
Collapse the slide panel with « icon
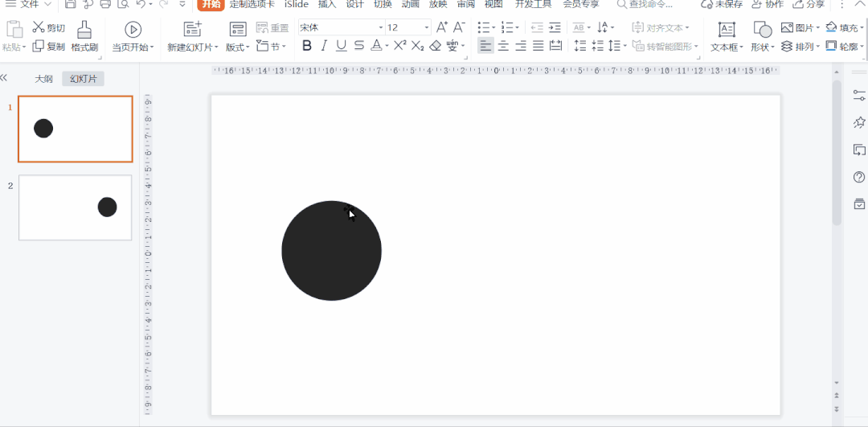pyautogui.click(x=3, y=77)
